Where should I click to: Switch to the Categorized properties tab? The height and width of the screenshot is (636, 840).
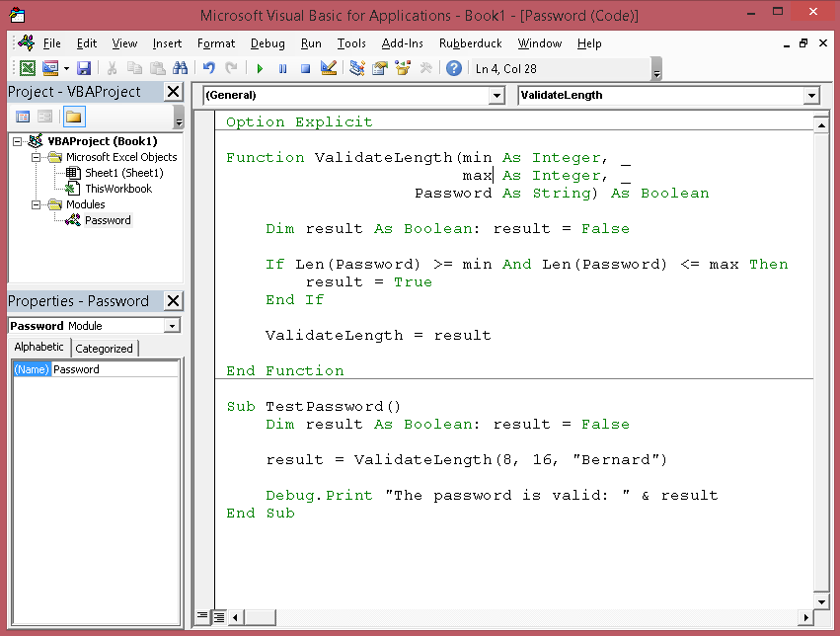(104, 349)
